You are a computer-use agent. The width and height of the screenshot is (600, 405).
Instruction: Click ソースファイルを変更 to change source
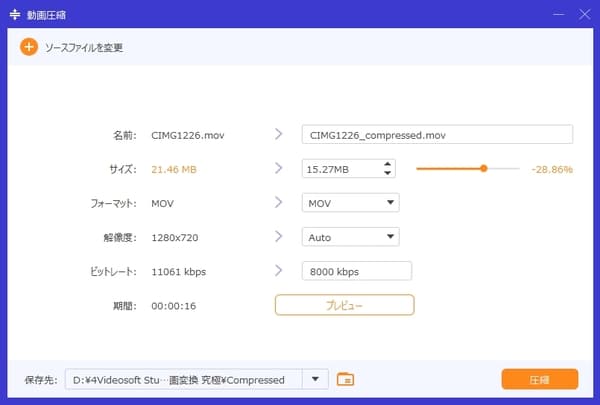coord(84,47)
